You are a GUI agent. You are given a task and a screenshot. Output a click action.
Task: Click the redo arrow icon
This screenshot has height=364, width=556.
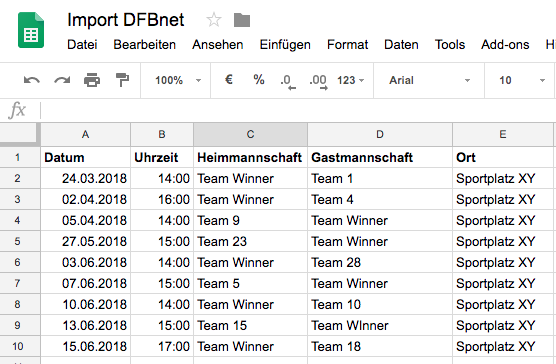point(62,80)
